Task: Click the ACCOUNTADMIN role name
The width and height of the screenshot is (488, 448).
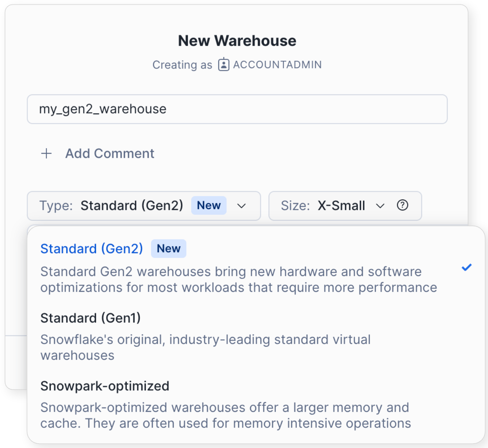Action: (x=277, y=65)
